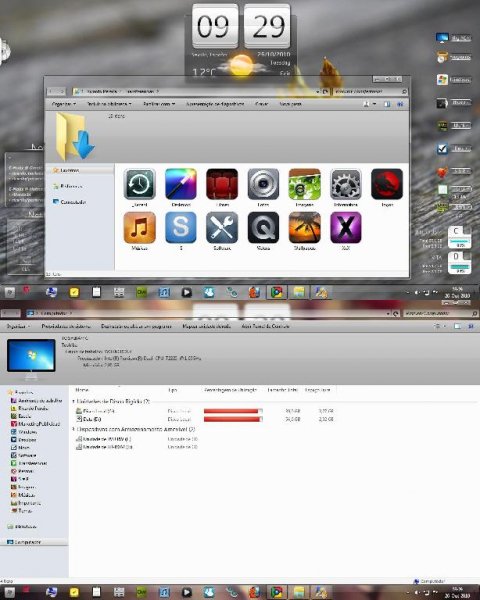The image size is (480, 600).
Task: Click Apresentação de diapositivos in the folder toolbar
Action: [x=215, y=104]
